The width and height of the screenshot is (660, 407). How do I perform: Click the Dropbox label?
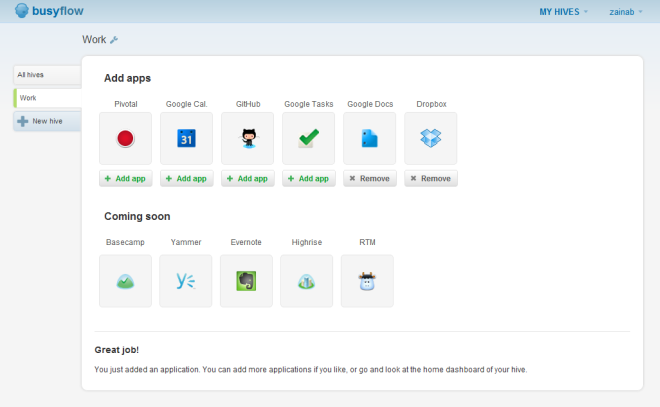(431, 104)
